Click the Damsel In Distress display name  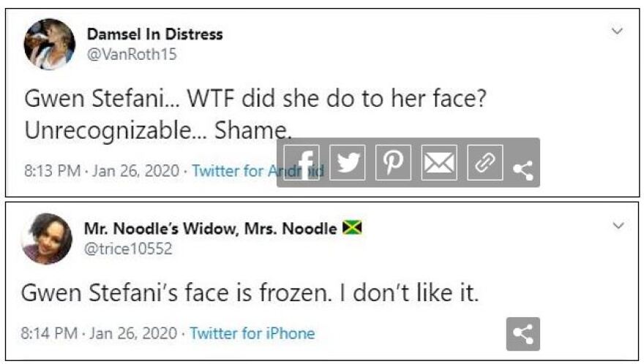(154, 34)
